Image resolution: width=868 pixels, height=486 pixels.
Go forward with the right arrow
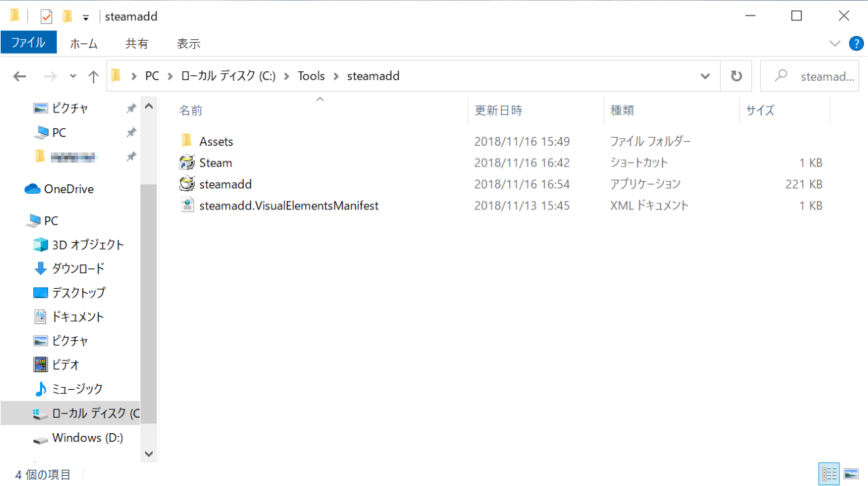[50, 77]
